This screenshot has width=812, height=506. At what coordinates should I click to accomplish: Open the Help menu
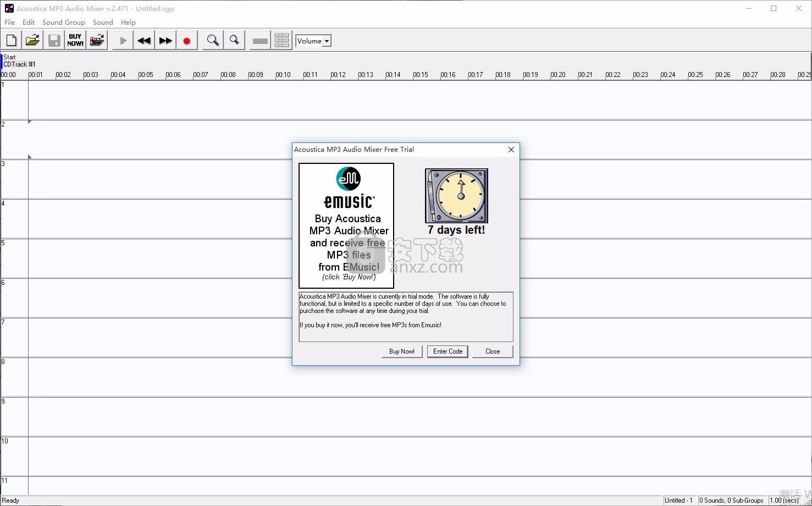click(x=128, y=23)
